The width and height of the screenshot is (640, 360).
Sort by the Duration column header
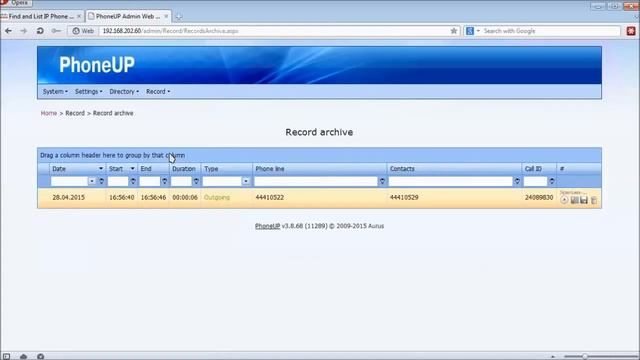pyautogui.click(x=185, y=169)
